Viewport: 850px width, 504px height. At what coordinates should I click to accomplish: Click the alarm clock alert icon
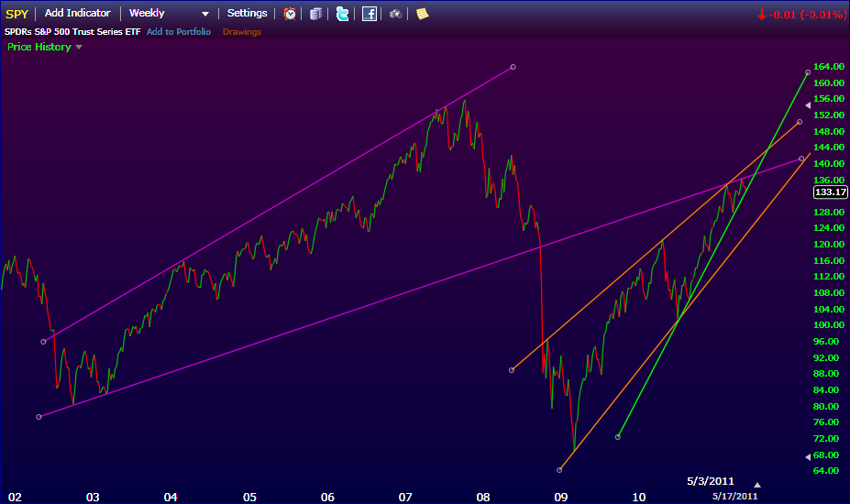click(x=290, y=14)
